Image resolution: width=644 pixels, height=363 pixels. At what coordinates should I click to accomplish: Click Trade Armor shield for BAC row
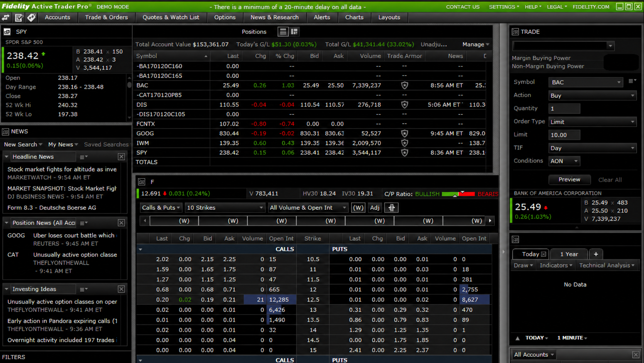(405, 86)
